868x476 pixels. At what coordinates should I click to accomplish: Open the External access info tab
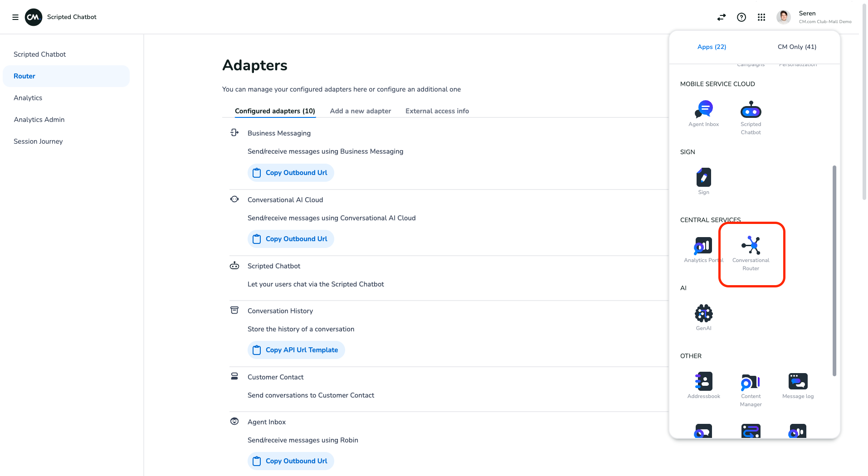pyautogui.click(x=437, y=111)
